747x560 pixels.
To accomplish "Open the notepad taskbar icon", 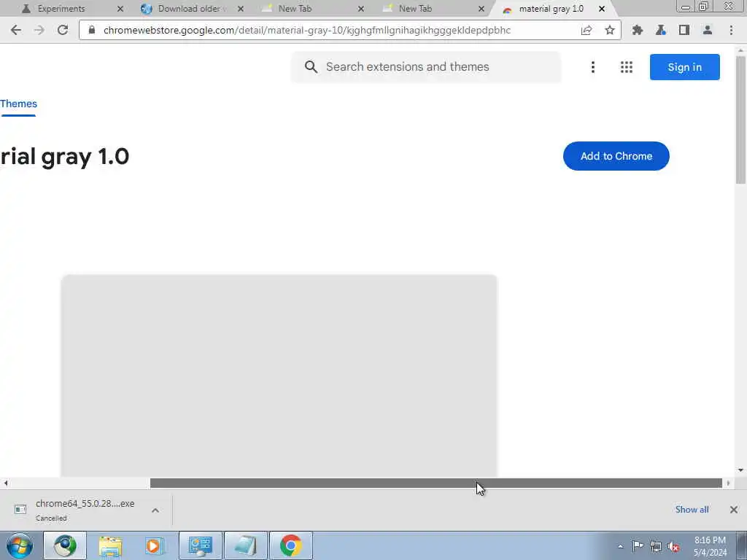I will 246,545.
